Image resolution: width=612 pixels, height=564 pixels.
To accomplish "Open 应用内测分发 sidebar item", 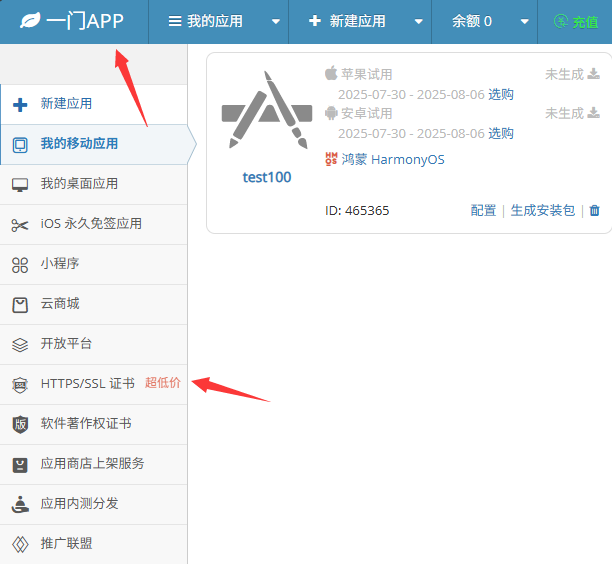I will click(94, 504).
